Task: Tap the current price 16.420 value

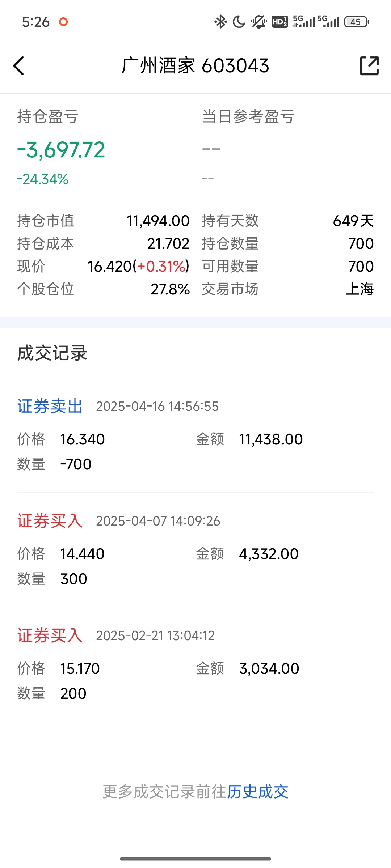Action: 109,267
